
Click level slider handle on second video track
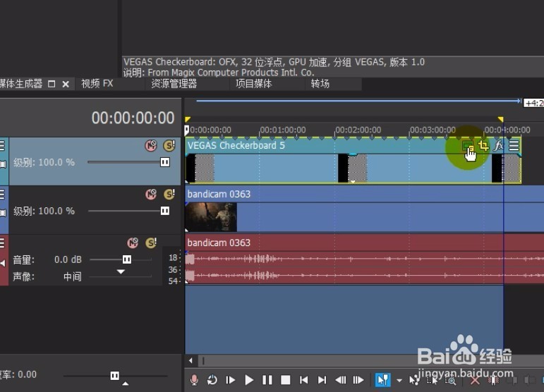(165, 211)
